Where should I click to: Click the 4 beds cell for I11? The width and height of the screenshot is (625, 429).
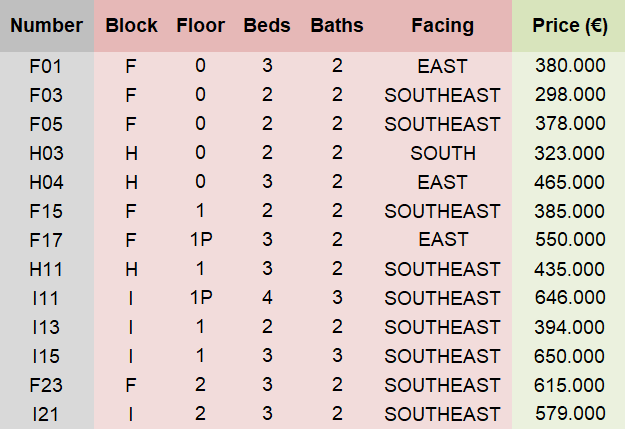(267, 298)
